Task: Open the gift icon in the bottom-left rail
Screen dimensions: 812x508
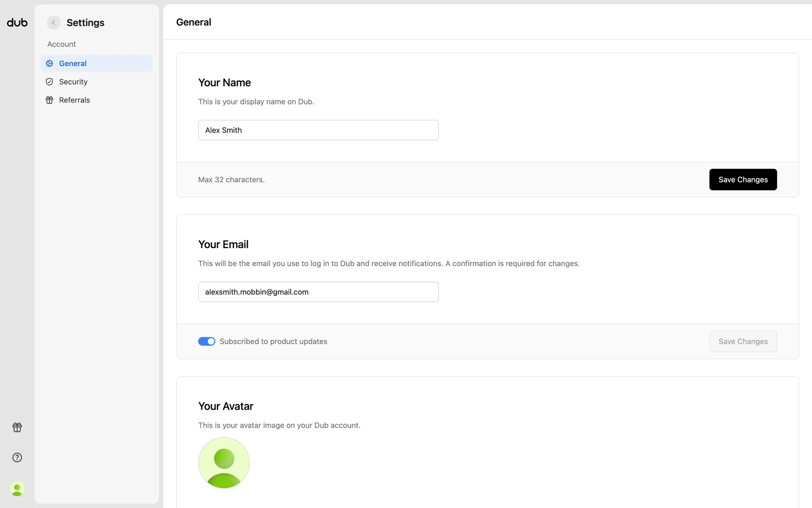Action: [17, 427]
